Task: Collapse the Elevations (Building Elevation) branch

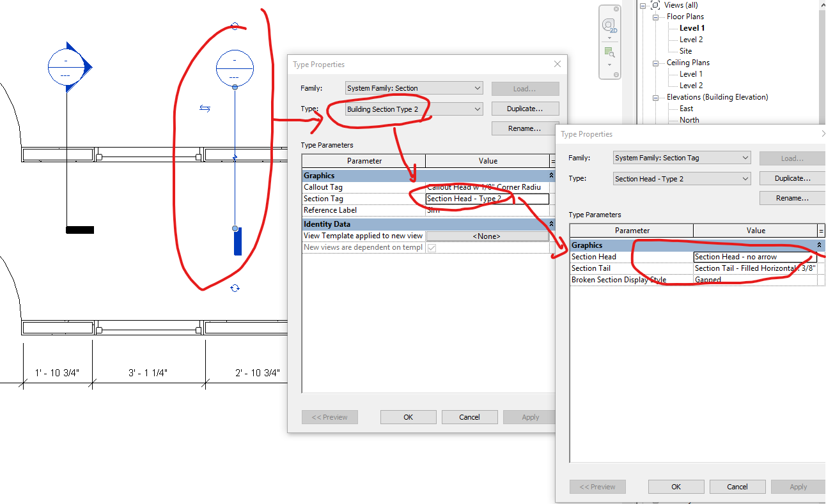Action: pyautogui.click(x=657, y=96)
